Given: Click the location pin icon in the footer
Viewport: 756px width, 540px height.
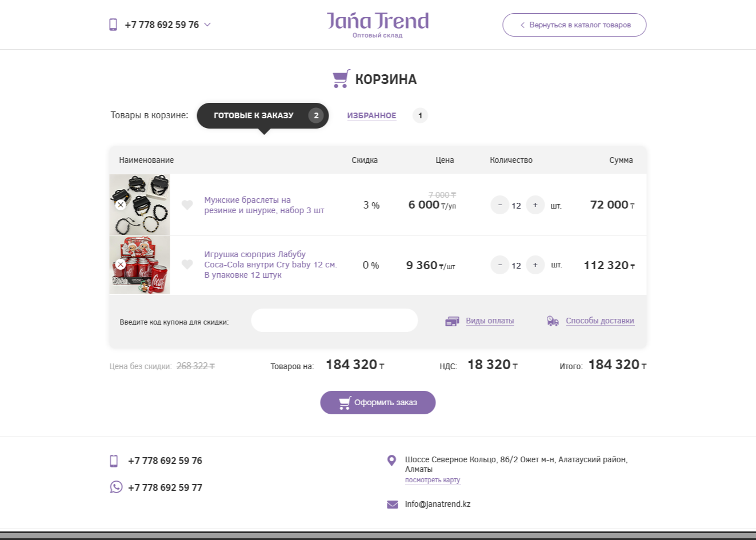Looking at the screenshot, I should pos(391,461).
